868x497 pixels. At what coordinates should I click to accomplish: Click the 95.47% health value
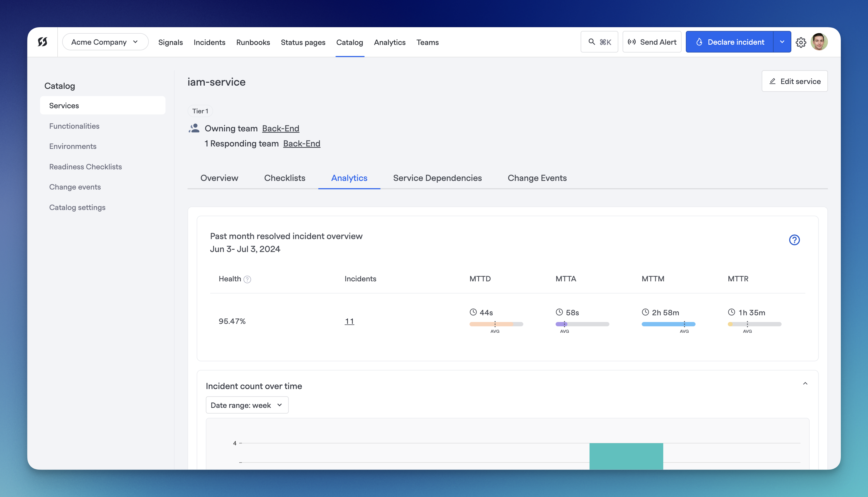pyautogui.click(x=232, y=321)
